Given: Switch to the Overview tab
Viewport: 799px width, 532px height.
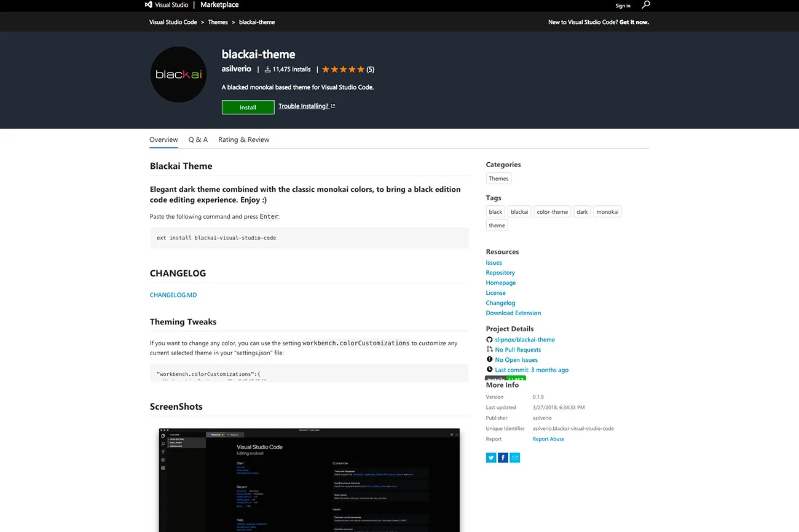Looking at the screenshot, I should [163, 140].
